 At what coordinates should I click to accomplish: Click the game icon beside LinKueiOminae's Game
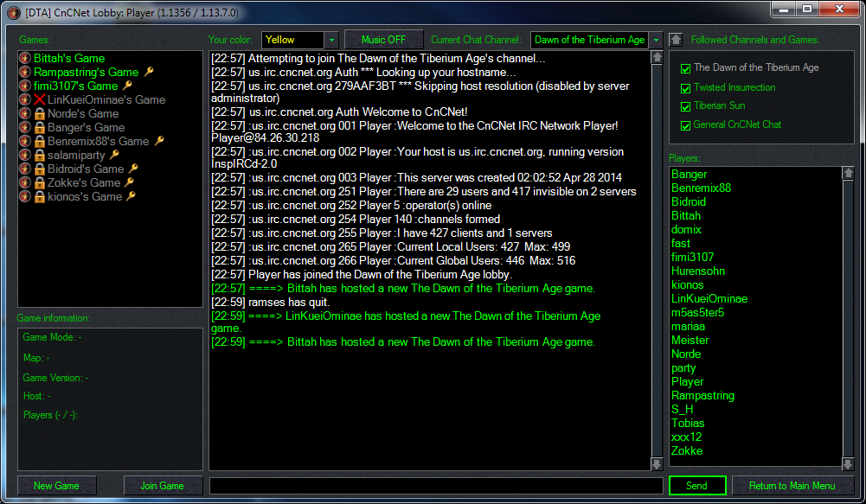click(25, 99)
